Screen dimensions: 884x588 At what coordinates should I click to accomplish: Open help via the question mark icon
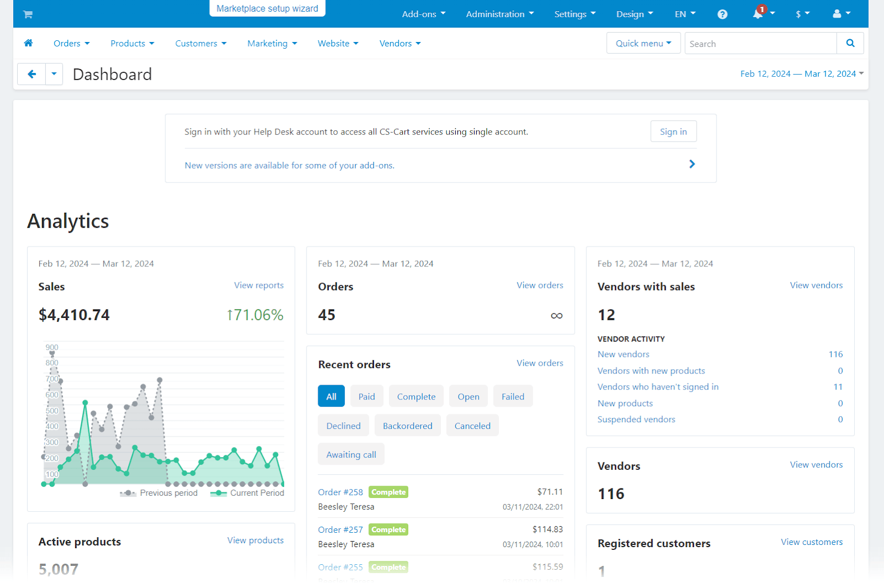coord(722,14)
